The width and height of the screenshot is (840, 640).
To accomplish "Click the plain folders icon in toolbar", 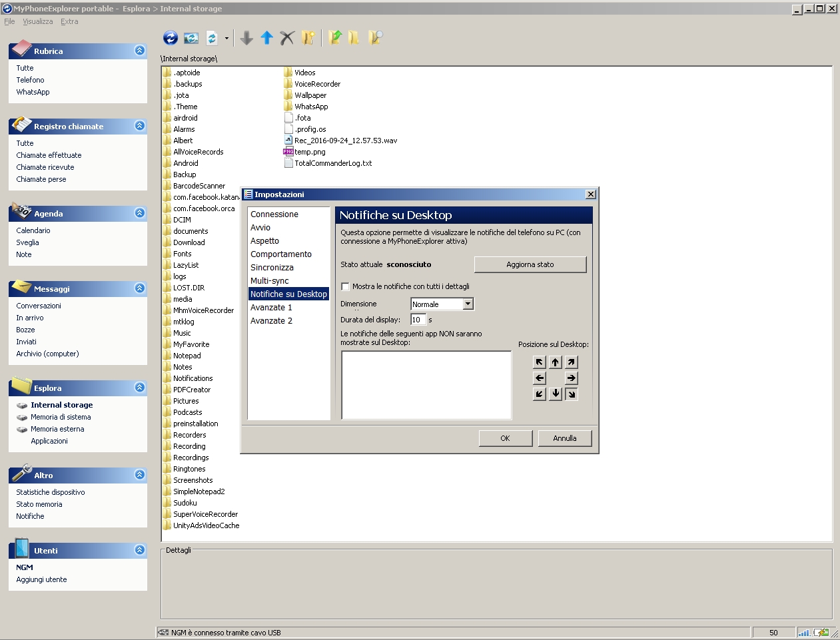I will 354,38.
